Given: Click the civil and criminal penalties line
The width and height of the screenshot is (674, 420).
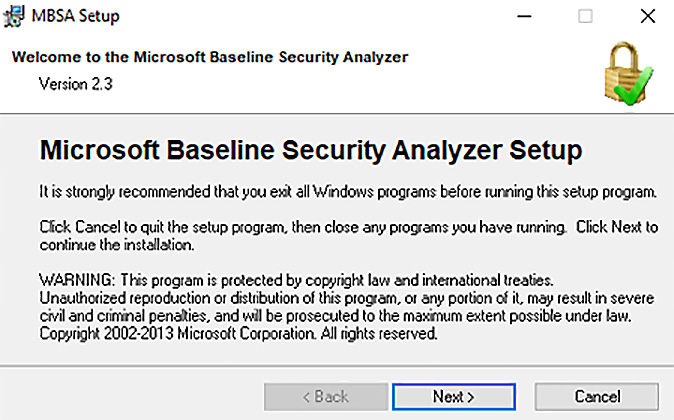Looking at the screenshot, I should pos(335,316).
